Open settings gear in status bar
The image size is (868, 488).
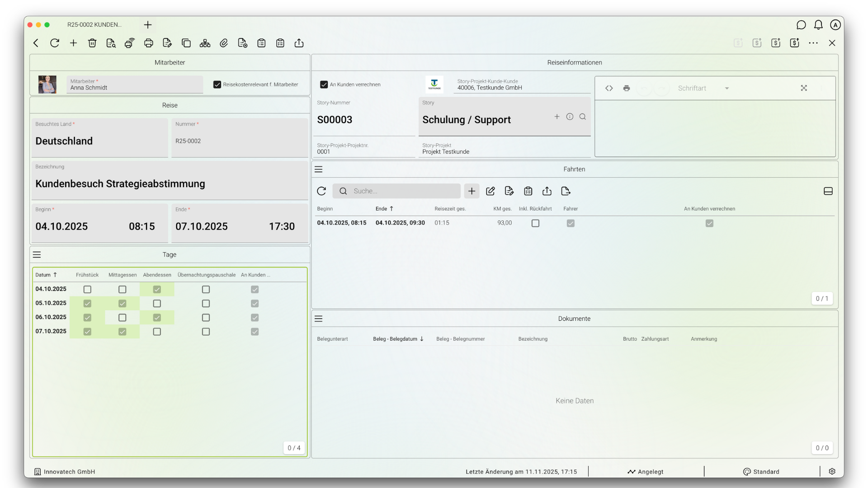coord(832,471)
